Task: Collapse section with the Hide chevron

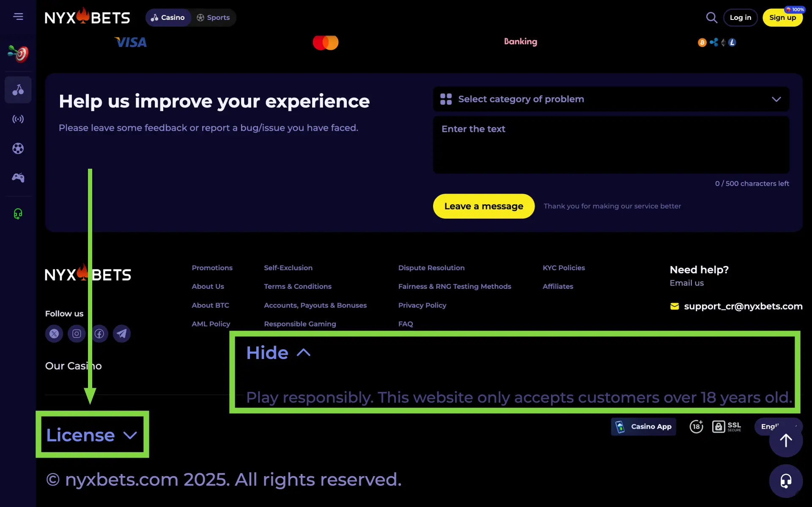Action: point(278,353)
